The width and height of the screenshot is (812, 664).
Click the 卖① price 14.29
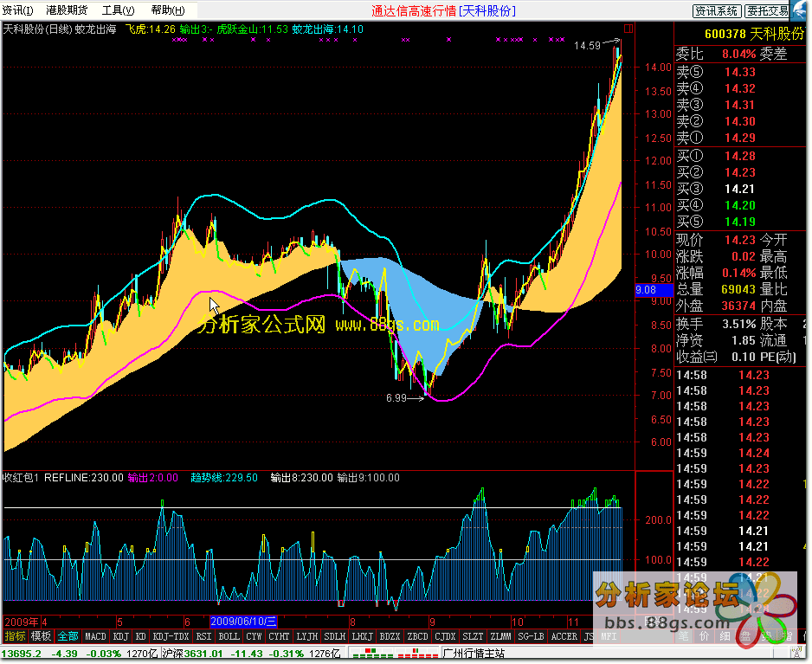click(x=740, y=139)
